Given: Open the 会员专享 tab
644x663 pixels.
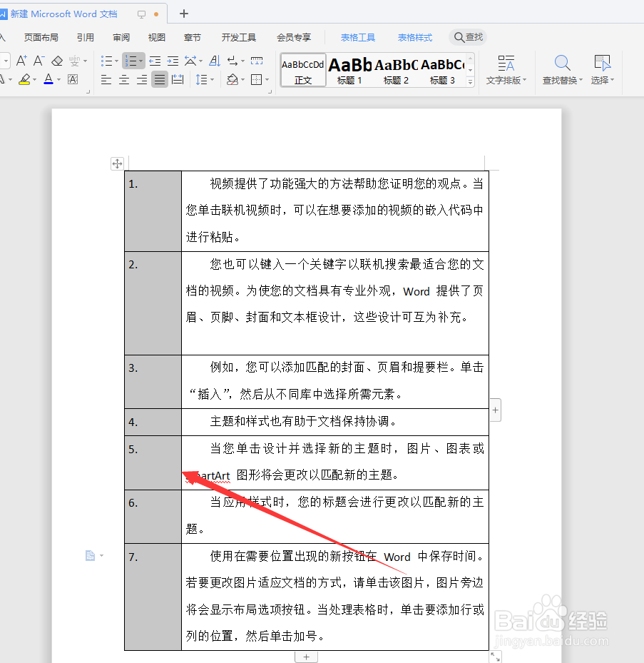Looking at the screenshot, I should pos(294,38).
